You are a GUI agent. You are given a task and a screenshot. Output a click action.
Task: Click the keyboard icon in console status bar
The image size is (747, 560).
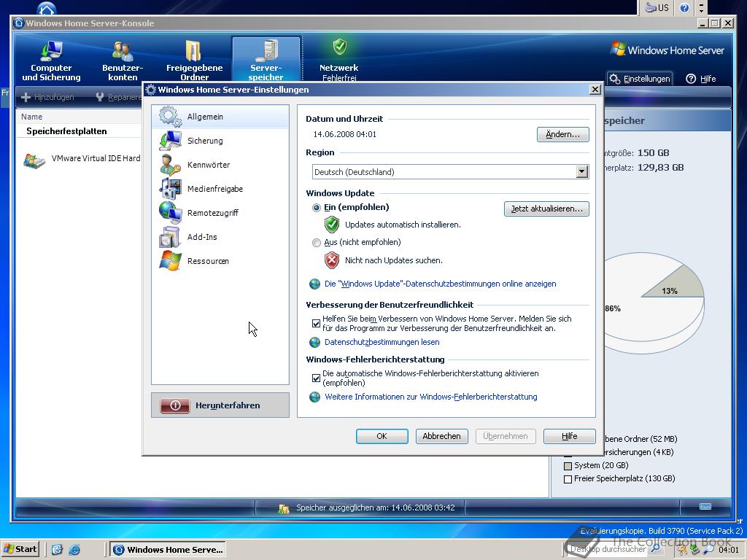(705, 507)
